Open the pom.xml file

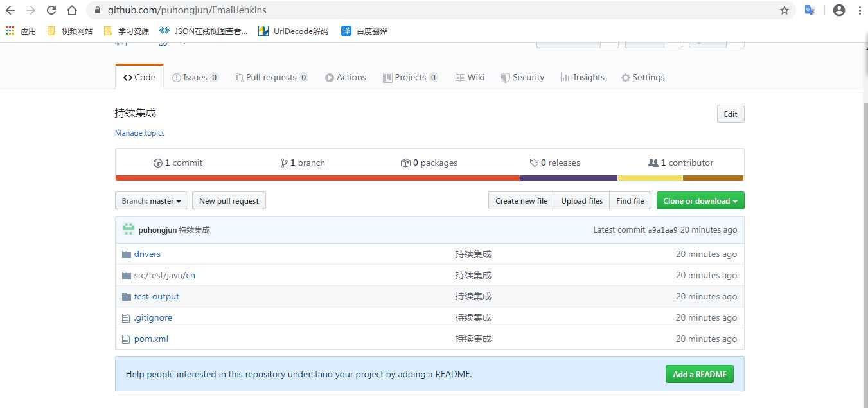pyautogui.click(x=151, y=339)
